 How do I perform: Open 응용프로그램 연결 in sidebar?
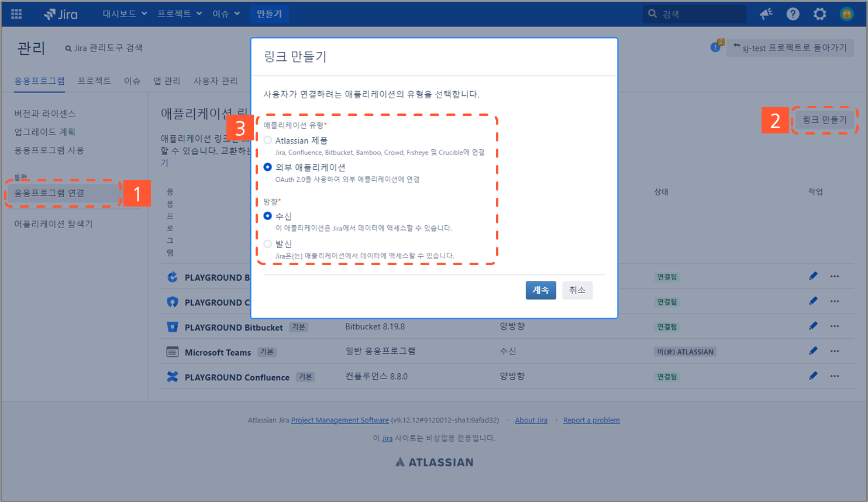63,193
